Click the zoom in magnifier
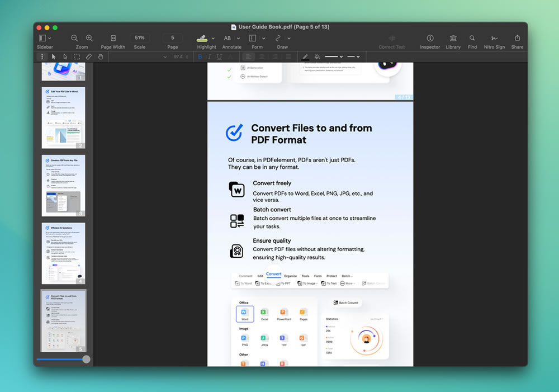The width and height of the screenshot is (559, 392). (x=89, y=38)
